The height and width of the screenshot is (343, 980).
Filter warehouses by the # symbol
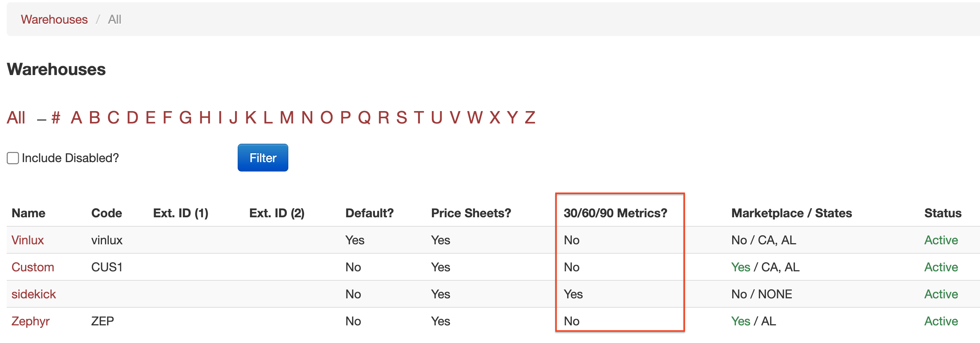tap(56, 117)
